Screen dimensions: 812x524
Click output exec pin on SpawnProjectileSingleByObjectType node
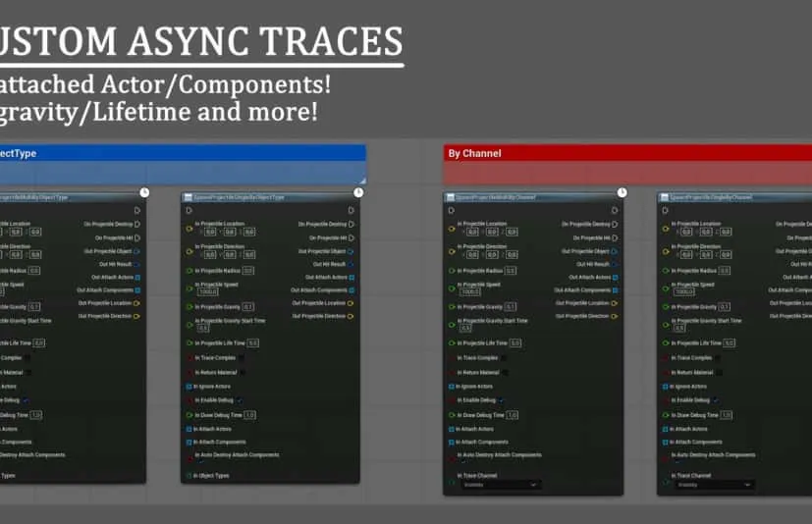click(x=351, y=210)
